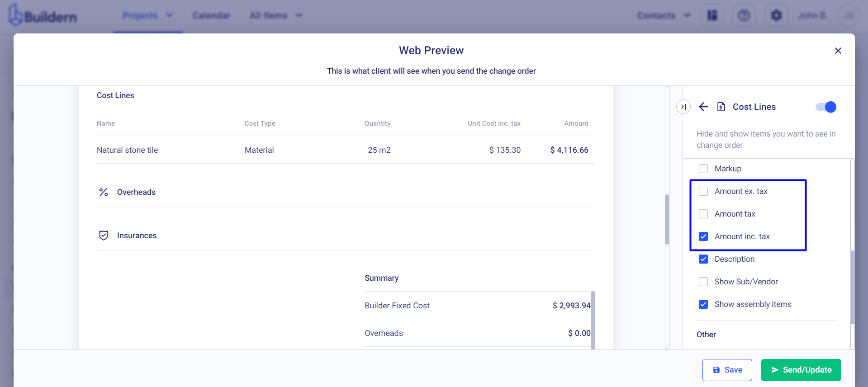This screenshot has height=387, width=868.
Task: Click the back arrow beside Cost Lines
Action: tap(703, 107)
